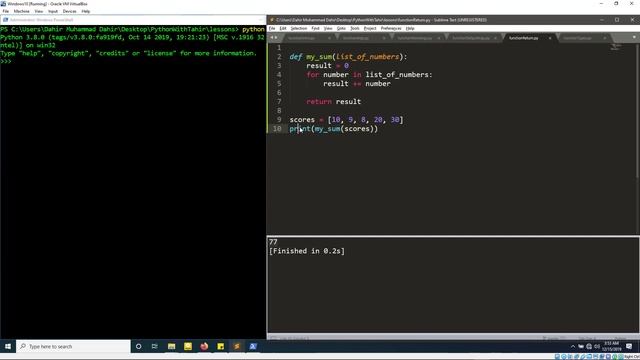Click 'return' keyword on line 7
The width and height of the screenshot is (640, 360).
319,102
